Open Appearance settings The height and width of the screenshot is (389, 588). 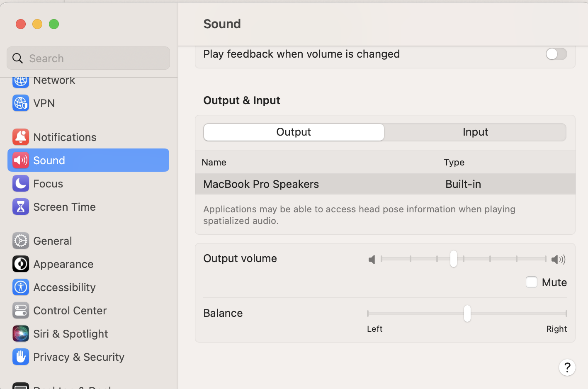coord(63,264)
